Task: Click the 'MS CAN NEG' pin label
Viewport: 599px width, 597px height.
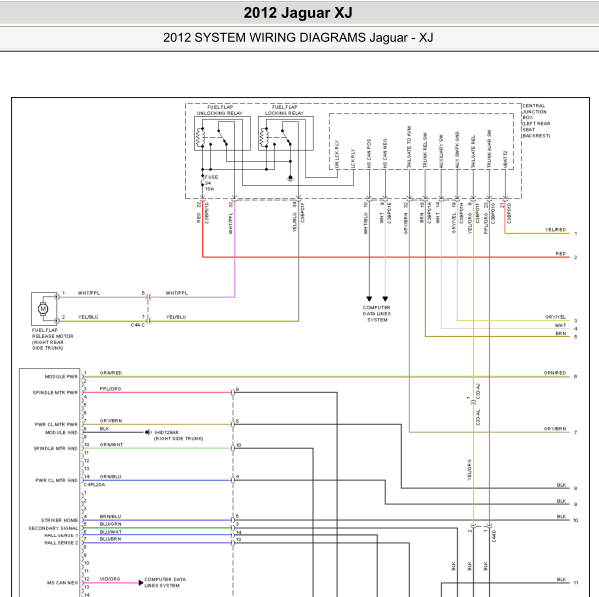Action: (62, 582)
